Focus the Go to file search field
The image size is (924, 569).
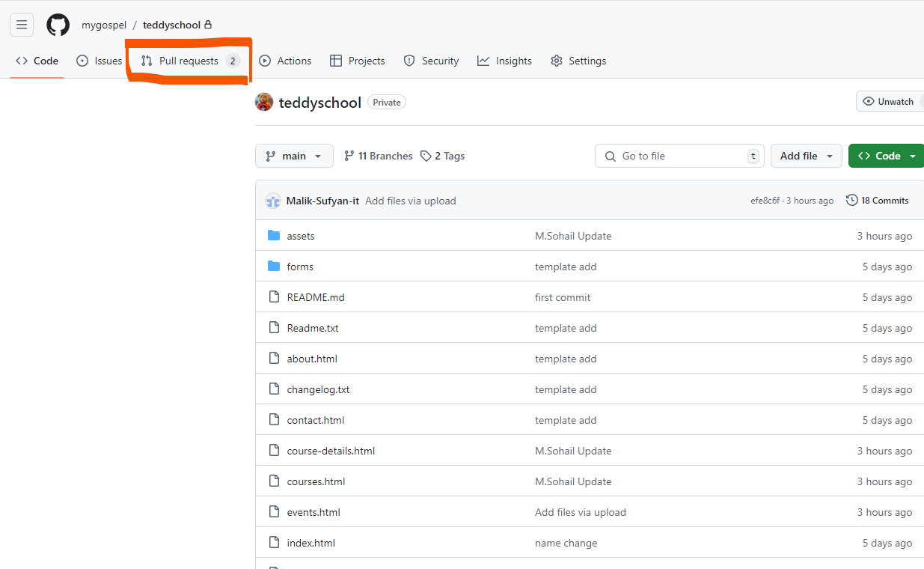tap(679, 156)
